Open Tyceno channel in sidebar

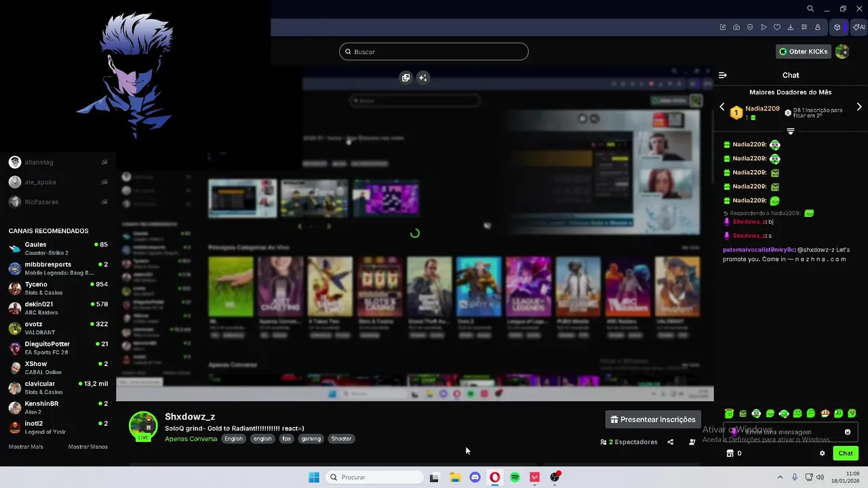[x=58, y=288]
